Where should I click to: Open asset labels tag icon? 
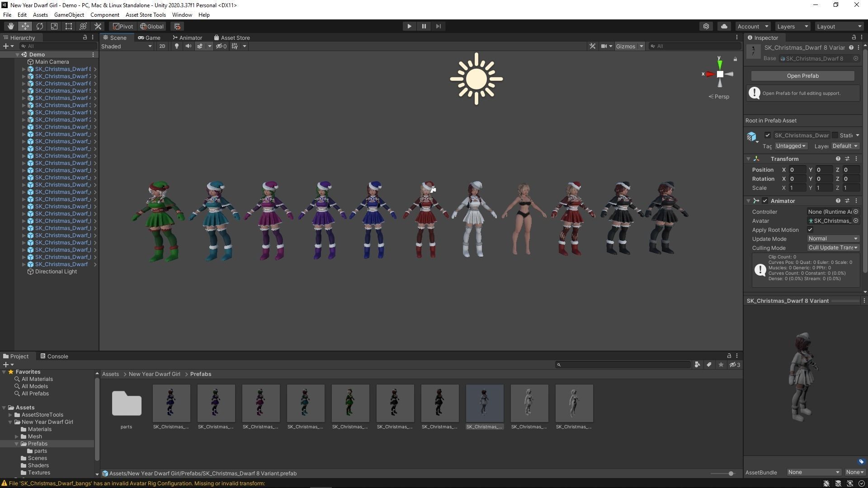(x=861, y=462)
